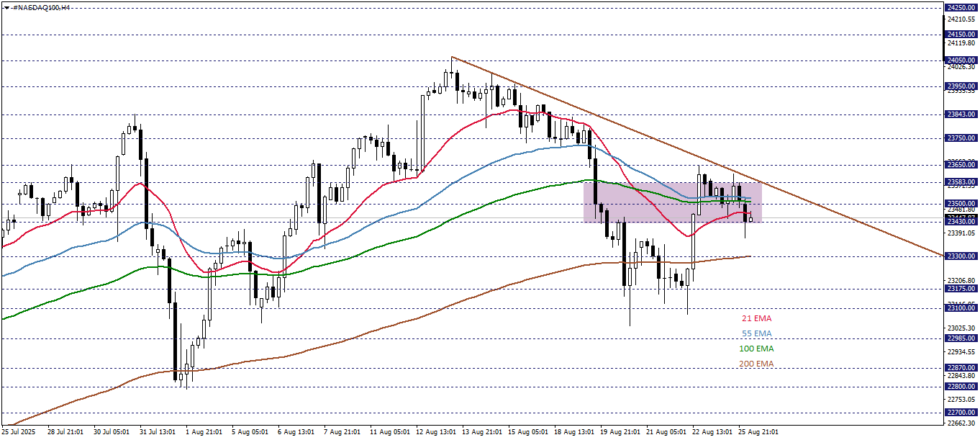Viewport: 980px width, 440px height.
Task: Select the 22870.00 price level label
Action: [x=961, y=368]
